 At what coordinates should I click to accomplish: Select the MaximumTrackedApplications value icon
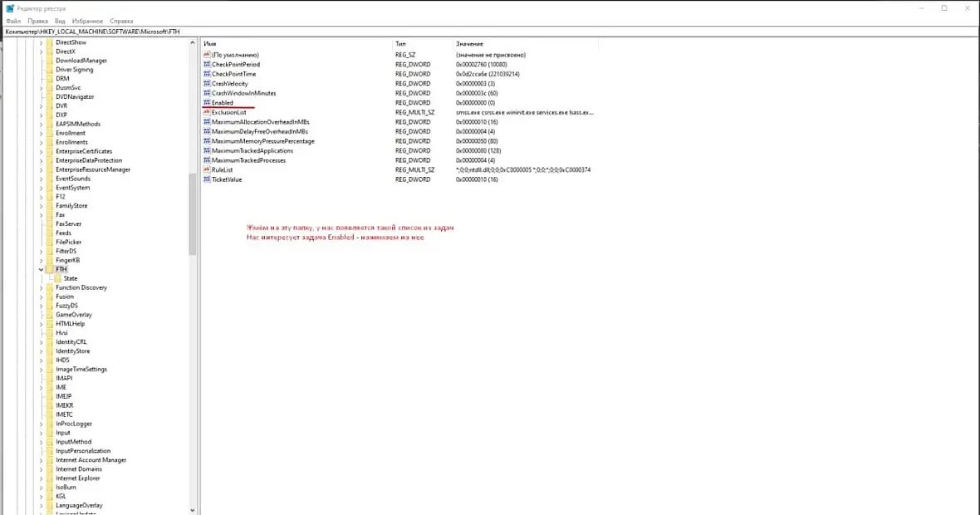tap(207, 150)
